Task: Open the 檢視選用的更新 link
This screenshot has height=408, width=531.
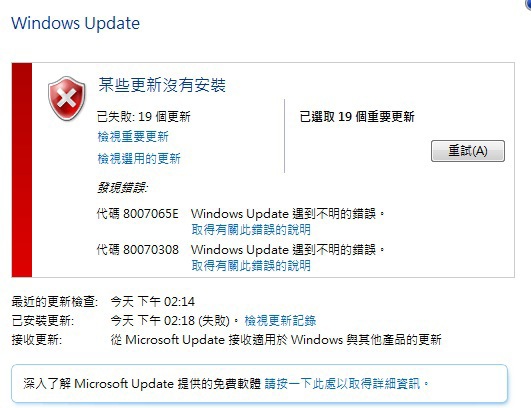Action: (139, 158)
